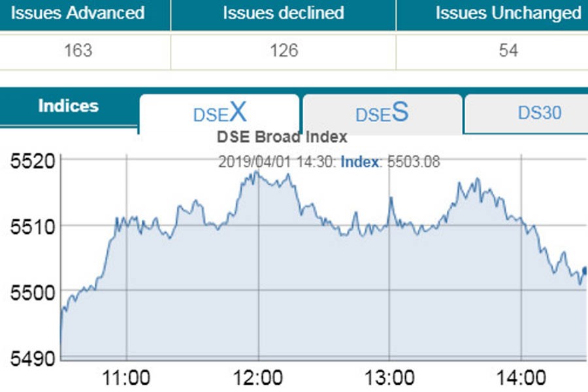Viewport: 588px width, 392px height.
Task: Select the DS30 index tab
Action: pyautogui.click(x=539, y=113)
